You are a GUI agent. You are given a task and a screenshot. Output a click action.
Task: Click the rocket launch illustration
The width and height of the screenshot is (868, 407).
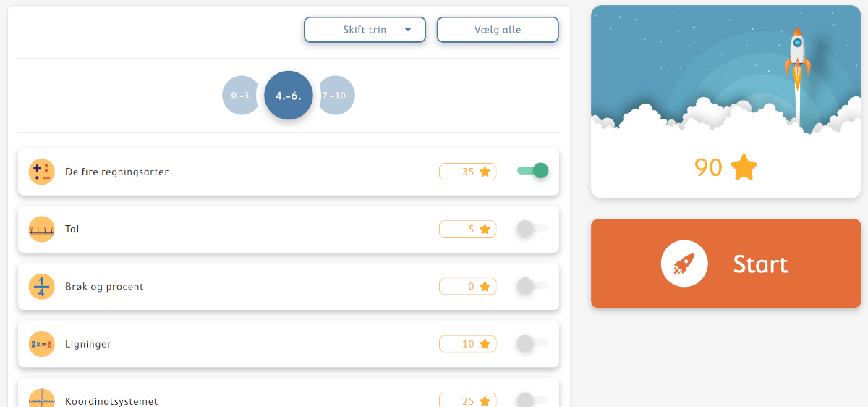click(726, 71)
